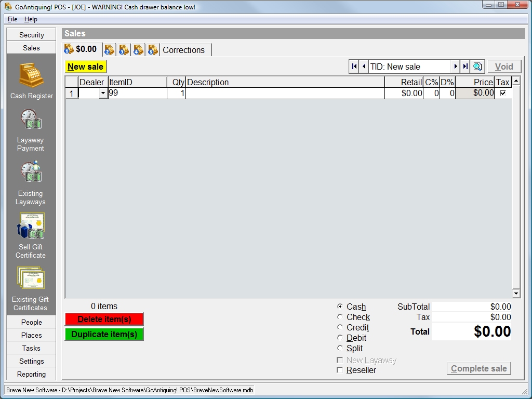
Task: Go to the next transaction
Action: point(455,66)
